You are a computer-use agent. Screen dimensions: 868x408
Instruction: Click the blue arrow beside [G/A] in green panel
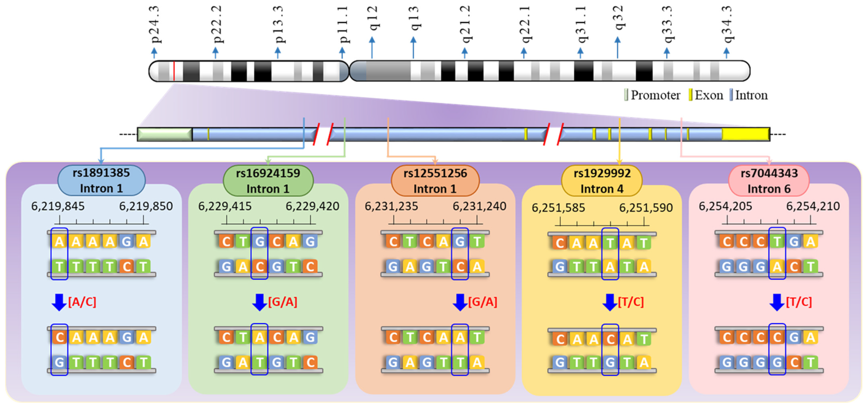click(259, 302)
